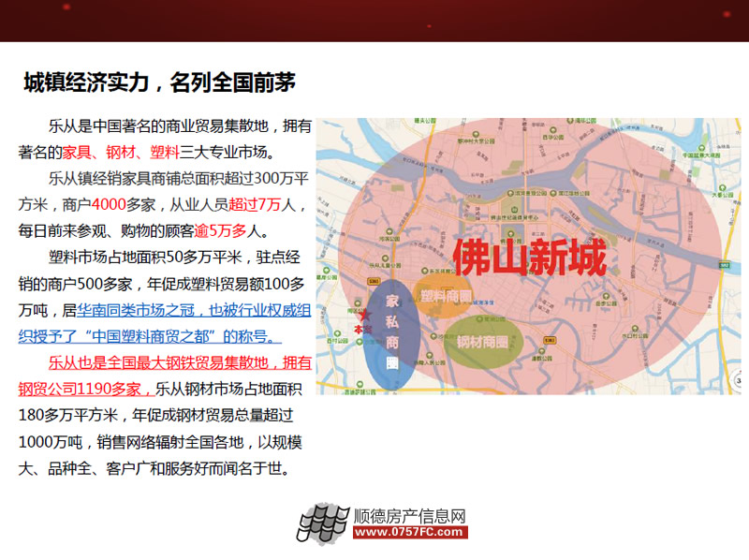
Task: Click the 顺德房产信息网 roof-tile logo icon
Action: (x=323, y=523)
